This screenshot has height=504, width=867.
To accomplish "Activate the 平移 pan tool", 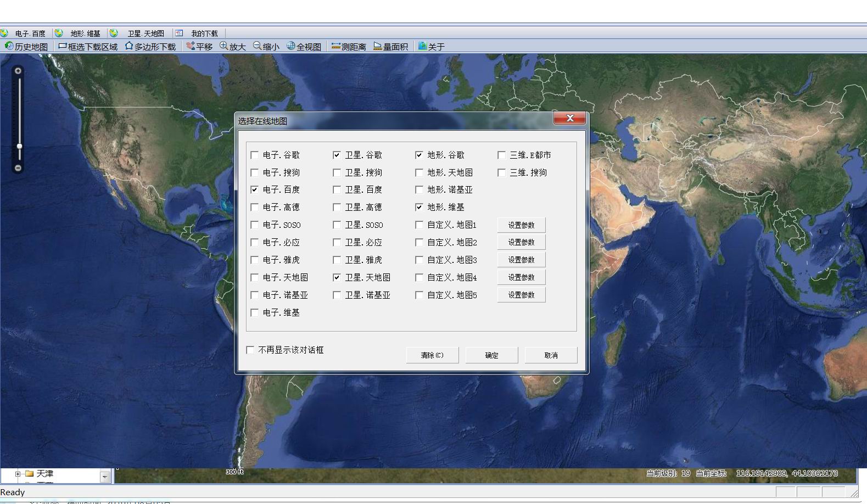I will click(199, 47).
